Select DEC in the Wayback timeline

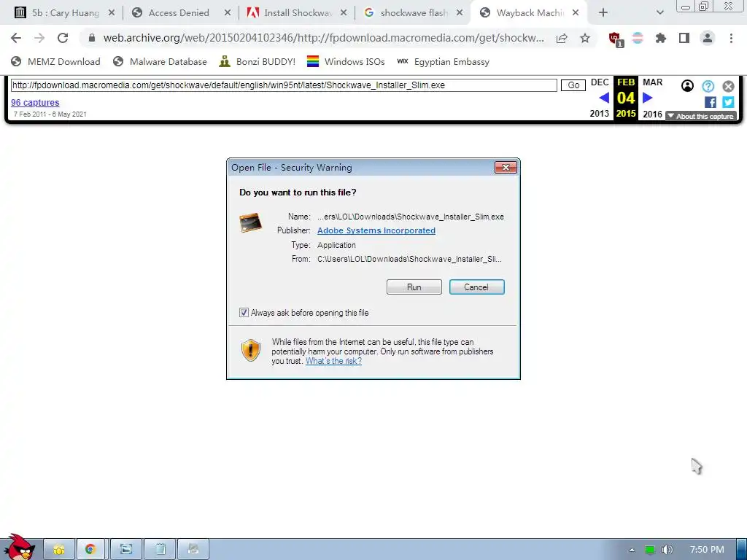pos(600,82)
